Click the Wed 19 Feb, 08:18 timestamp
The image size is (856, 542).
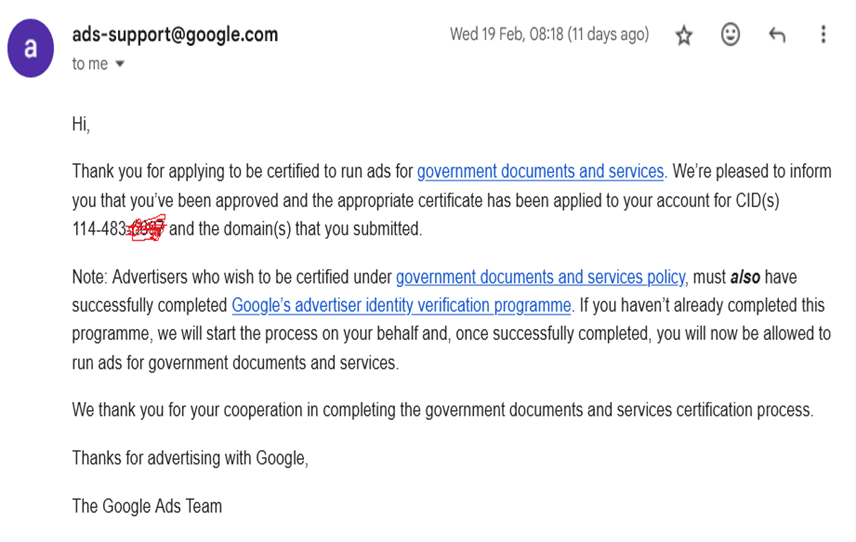coord(549,35)
